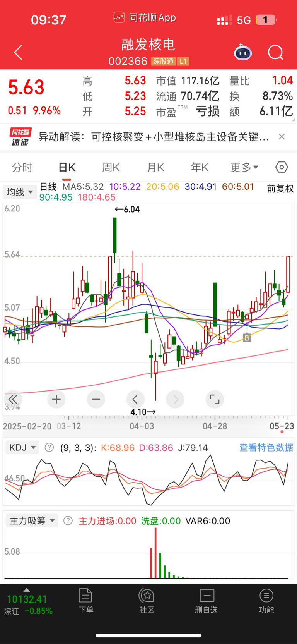Read the 异动解读 news headline
Image resolution: width=297 pixels, height=644 pixels.
click(x=154, y=137)
